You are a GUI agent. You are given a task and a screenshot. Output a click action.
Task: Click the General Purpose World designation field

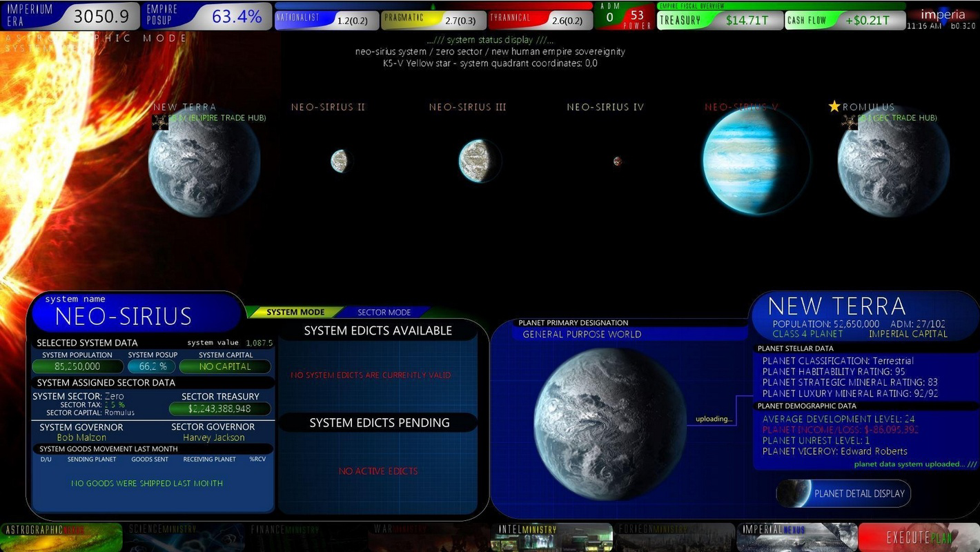pyautogui.click(x=630, y=334)
